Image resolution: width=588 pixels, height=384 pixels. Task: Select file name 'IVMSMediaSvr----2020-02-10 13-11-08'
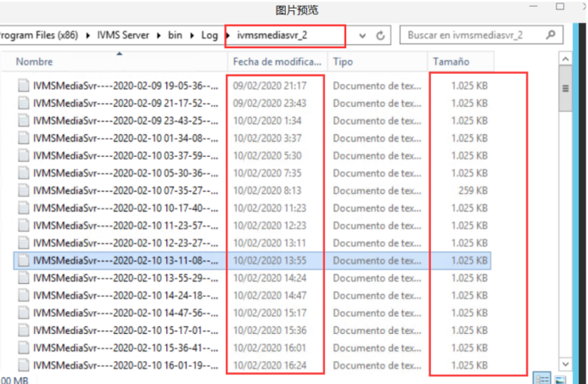(x=126, y=260)
